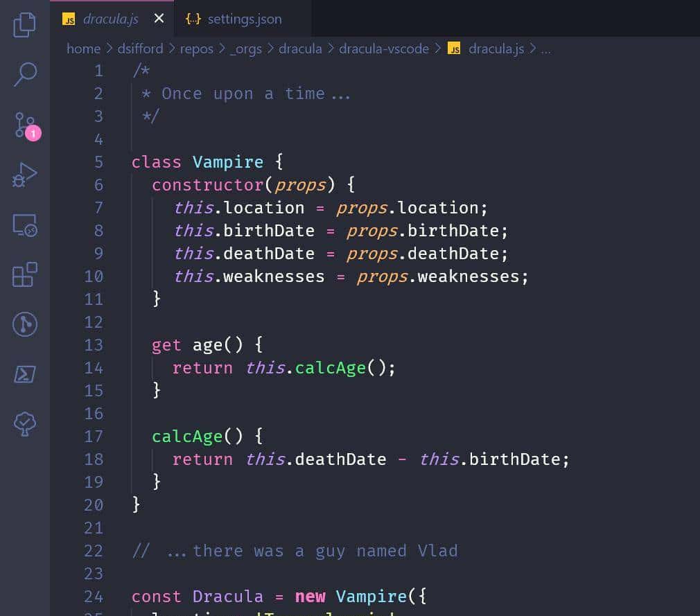Expand the trailing breadcrumb ellipsis for symbols
Screen dimensions: 700x616
(x=546, y=49)
